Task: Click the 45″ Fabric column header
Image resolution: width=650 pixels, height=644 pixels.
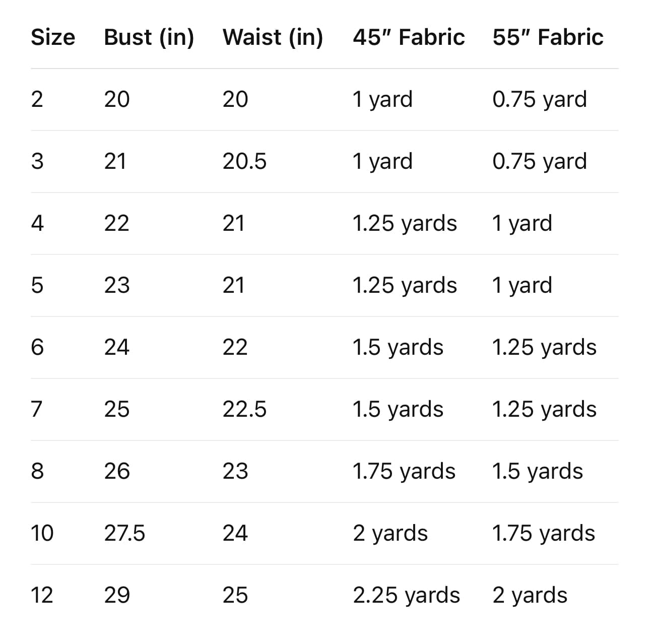Action: [409, 37]
